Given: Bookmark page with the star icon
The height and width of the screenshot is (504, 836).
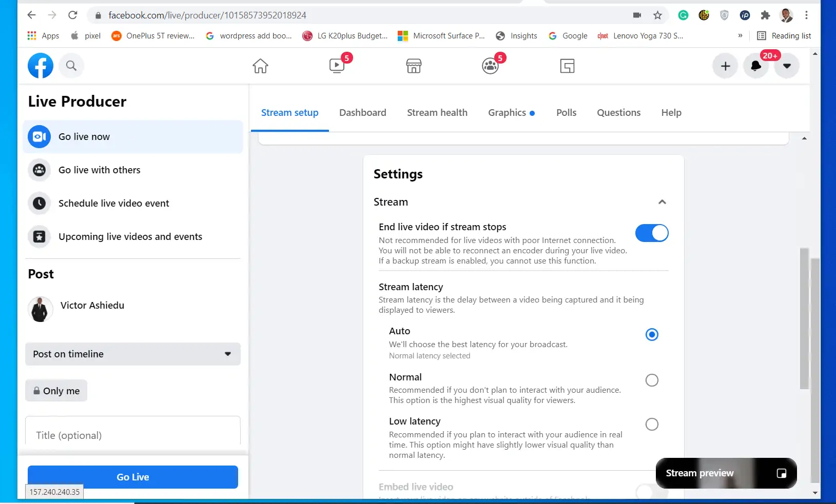Looking at the screenshot, I should tap(657, 15).
